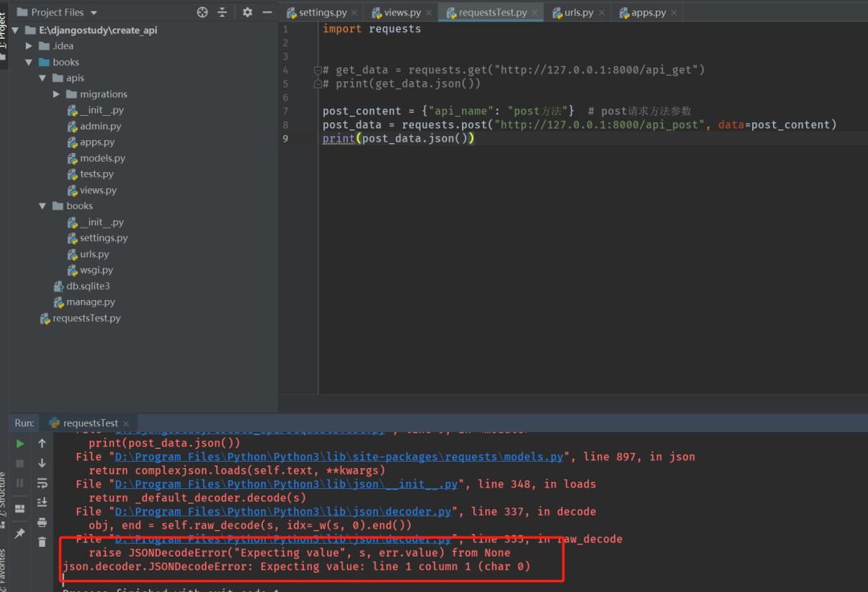Place cursor on line 8 post_data assignment
Viewport: 868px width, 592px height.
point(579,125)
